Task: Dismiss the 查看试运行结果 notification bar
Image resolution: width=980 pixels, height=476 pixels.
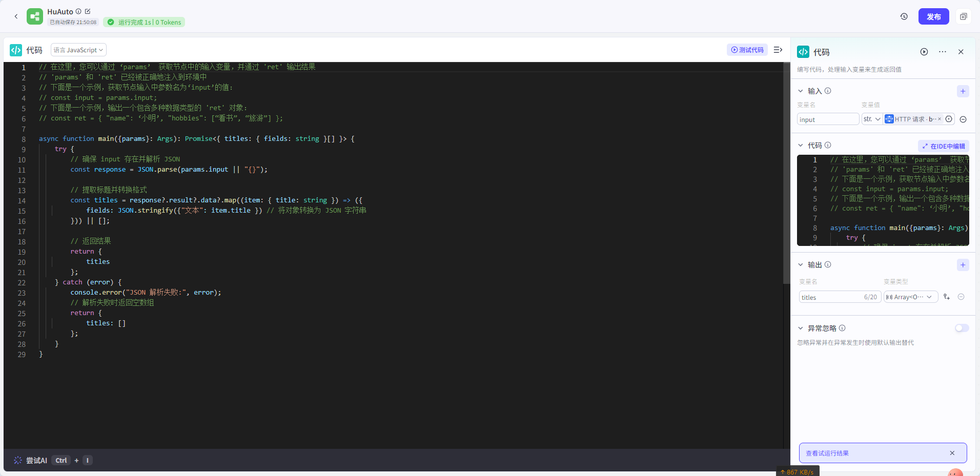Action: (952, 453)
